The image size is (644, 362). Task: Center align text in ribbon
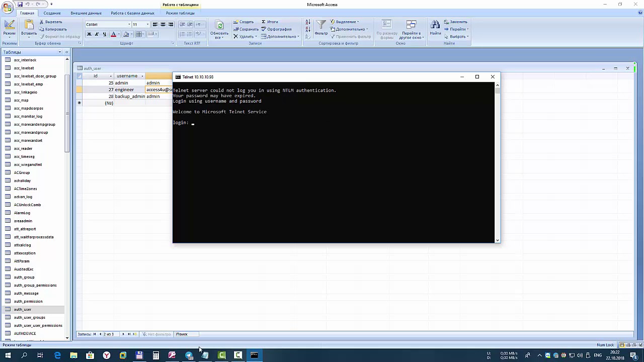pos(163,24)
